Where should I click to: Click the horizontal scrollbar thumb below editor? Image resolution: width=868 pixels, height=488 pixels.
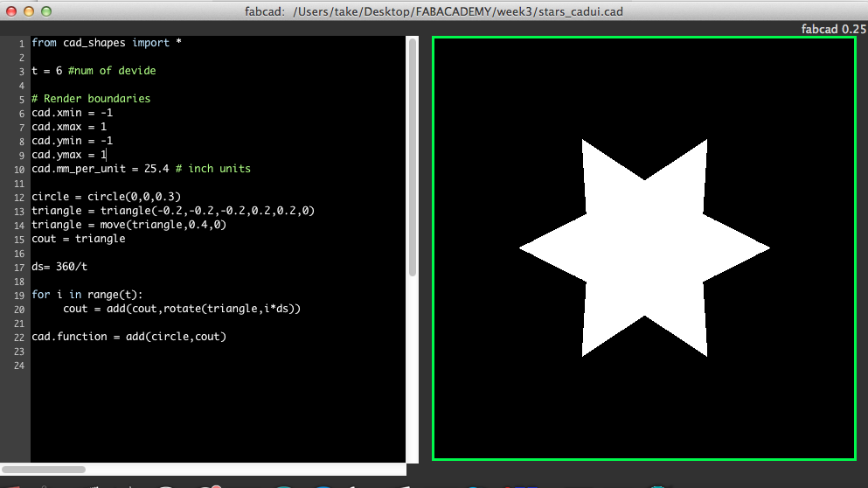pyautogui.click(x=44, y=469)
